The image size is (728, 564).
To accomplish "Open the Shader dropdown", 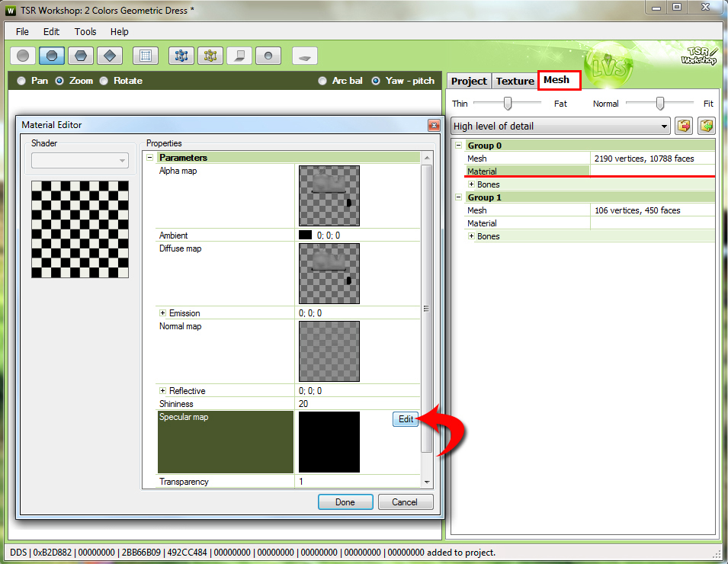I will [x=80, y=161].
